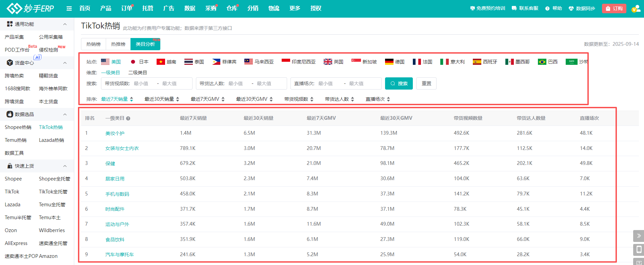Image resolution: width=644 pixels, height=265 pixels.
Task: Open the 仓库 top menu
Action: pyautogui.click(x=232, y=8)
